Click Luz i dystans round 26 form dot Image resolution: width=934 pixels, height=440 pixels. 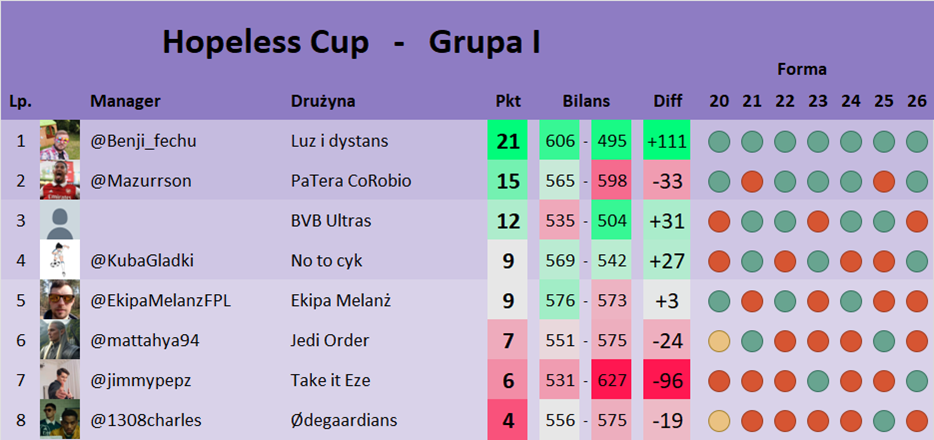[916, 142]
